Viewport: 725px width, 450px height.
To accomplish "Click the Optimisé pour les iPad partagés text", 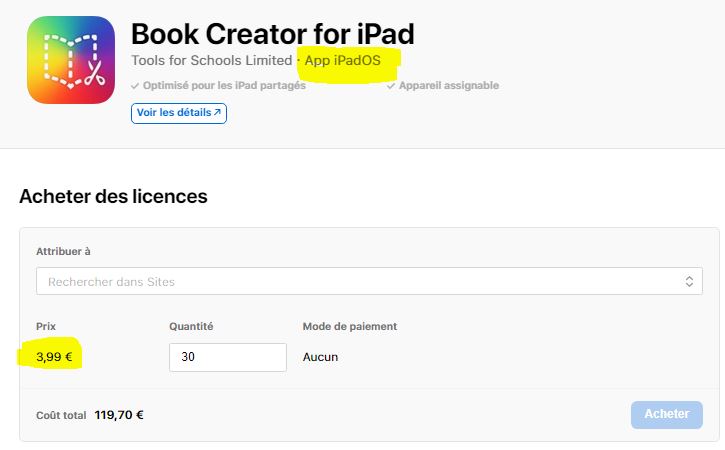I will 224,86.
